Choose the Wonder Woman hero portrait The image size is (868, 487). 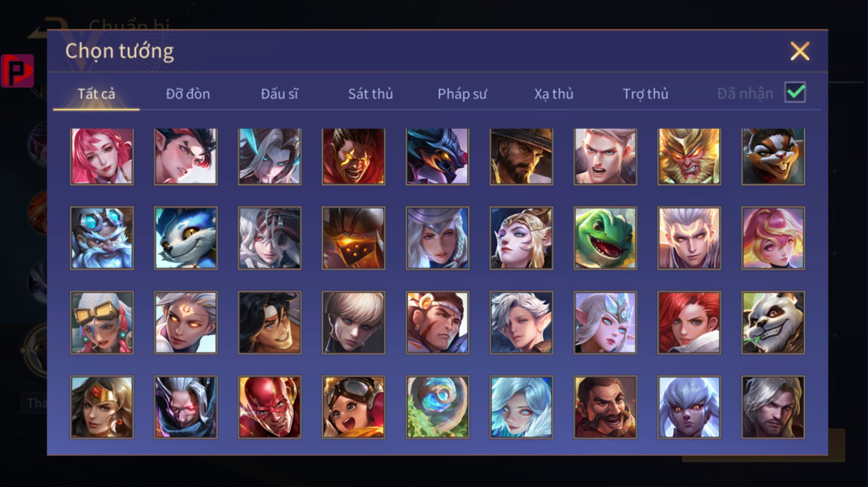click(102, 407)
